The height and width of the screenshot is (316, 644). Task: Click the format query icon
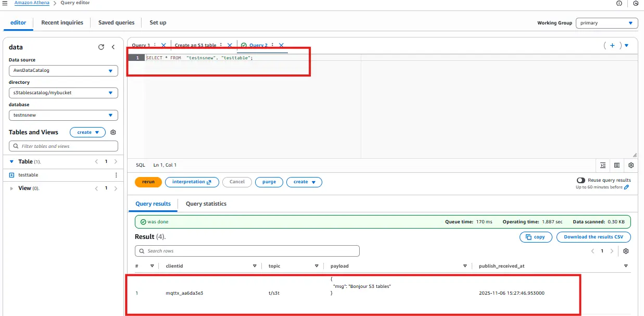coord(603,165)
